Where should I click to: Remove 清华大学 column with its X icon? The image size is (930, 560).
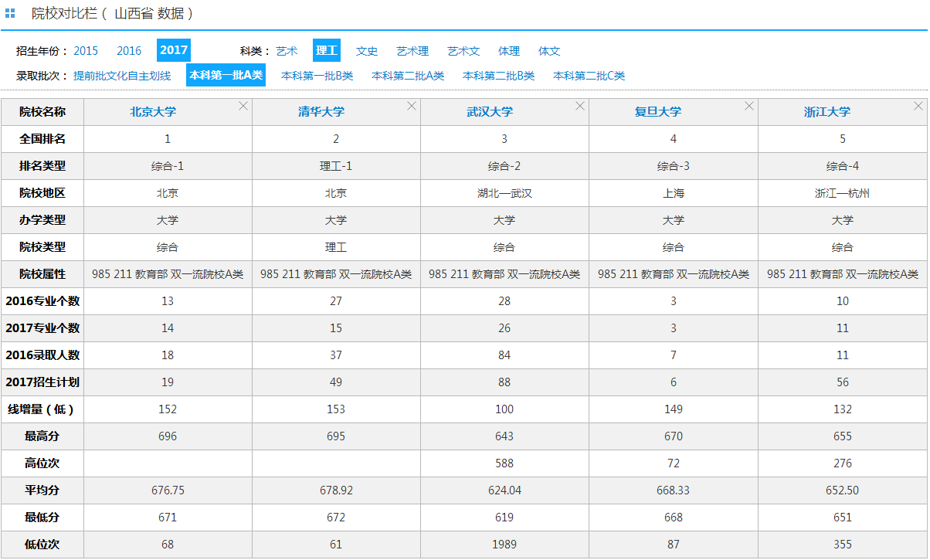412,106
